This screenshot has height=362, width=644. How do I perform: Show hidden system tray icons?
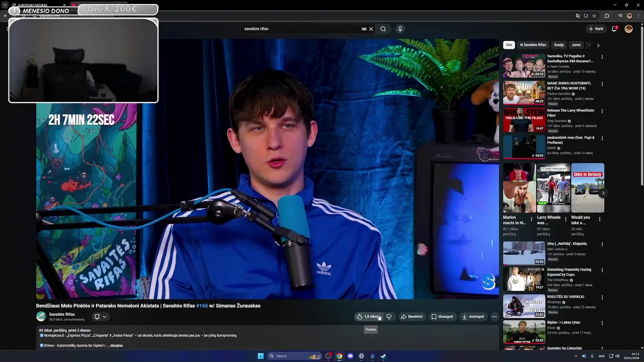[576, 356]
